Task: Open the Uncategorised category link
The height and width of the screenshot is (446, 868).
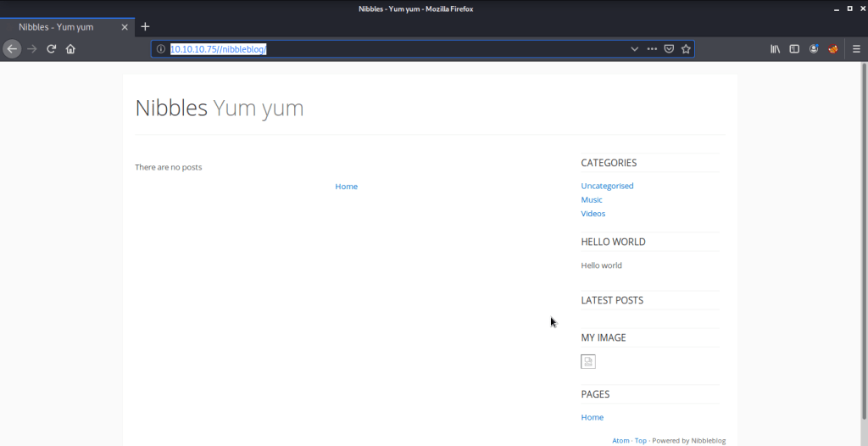Action: click(607, 186)
